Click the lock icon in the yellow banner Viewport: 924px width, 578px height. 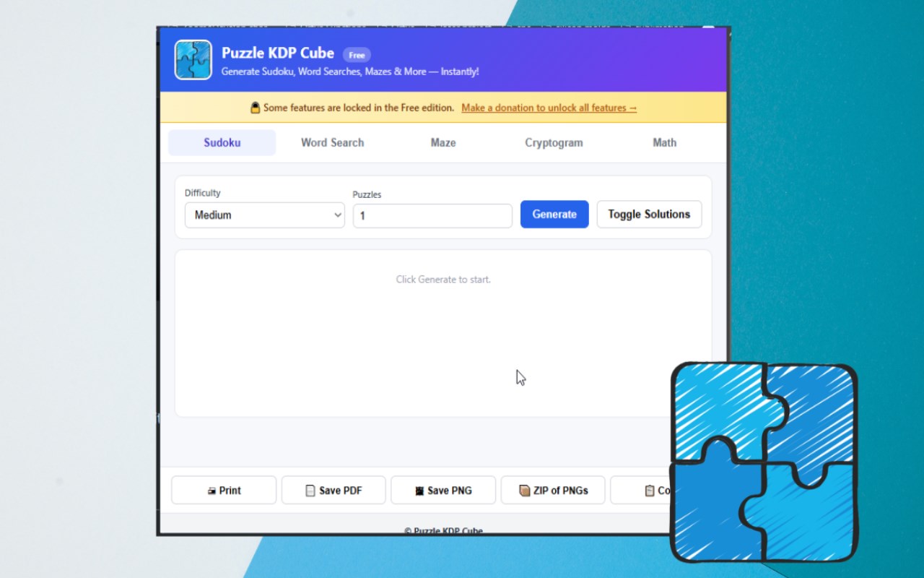(255, 108)
